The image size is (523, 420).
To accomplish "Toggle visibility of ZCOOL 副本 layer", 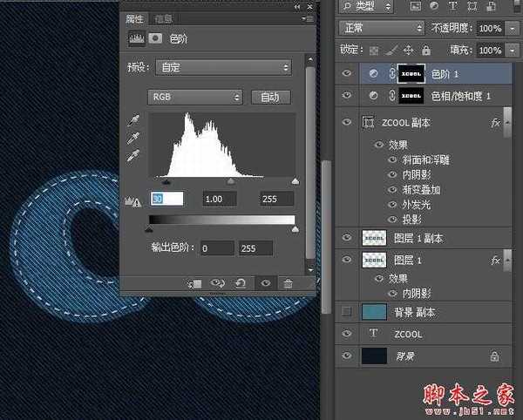I will [x=347, y=122].
